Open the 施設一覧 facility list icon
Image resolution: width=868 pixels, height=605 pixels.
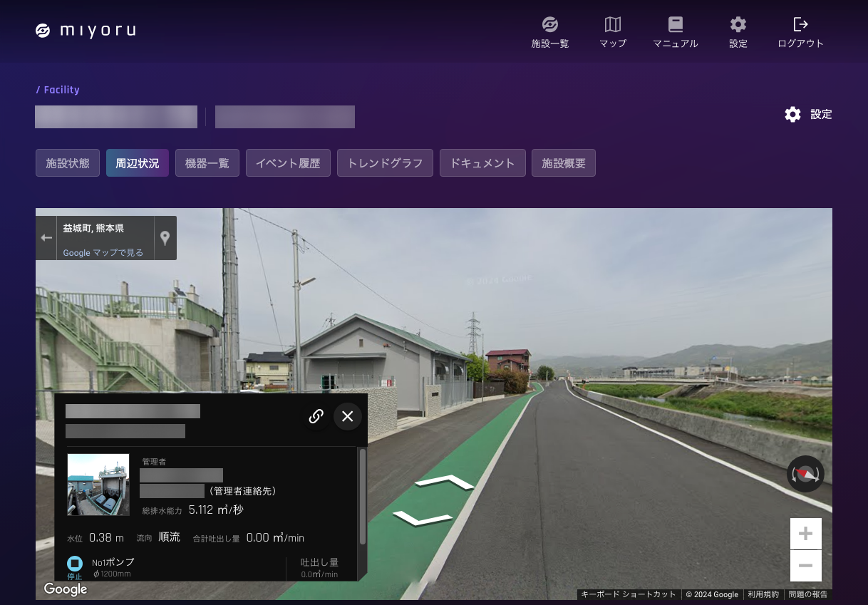point(550,25)
